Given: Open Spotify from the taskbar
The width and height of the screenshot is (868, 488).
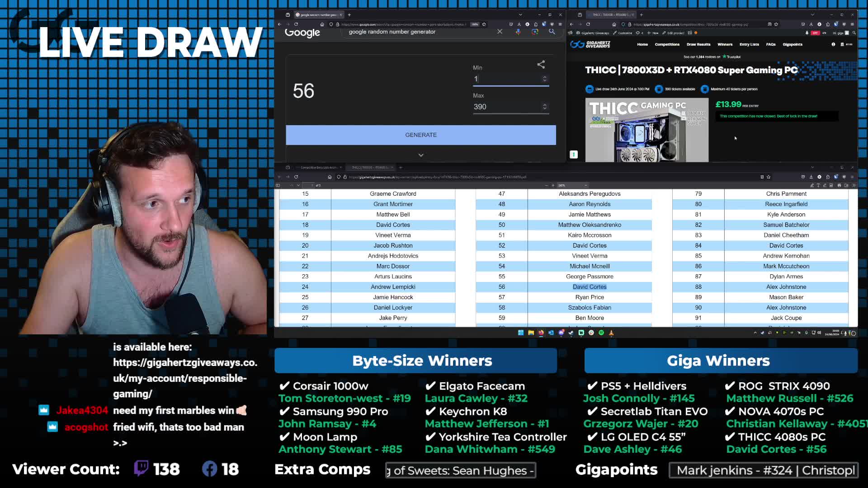Looking at the screenshot, I should [601, 333].
